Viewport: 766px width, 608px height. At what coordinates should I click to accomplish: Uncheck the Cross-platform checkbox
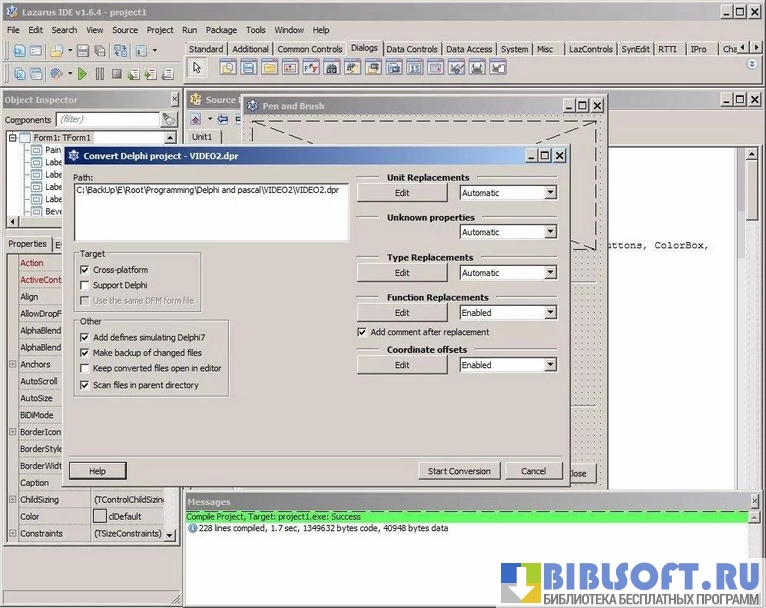point(85,270)
